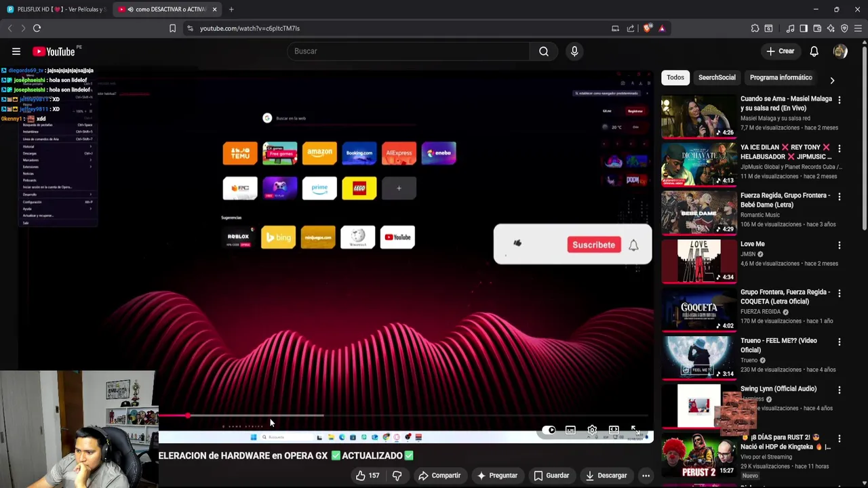The image size is (868, 488).
Task: Open the Brave Wallet icon
Action: coord(817,28)
